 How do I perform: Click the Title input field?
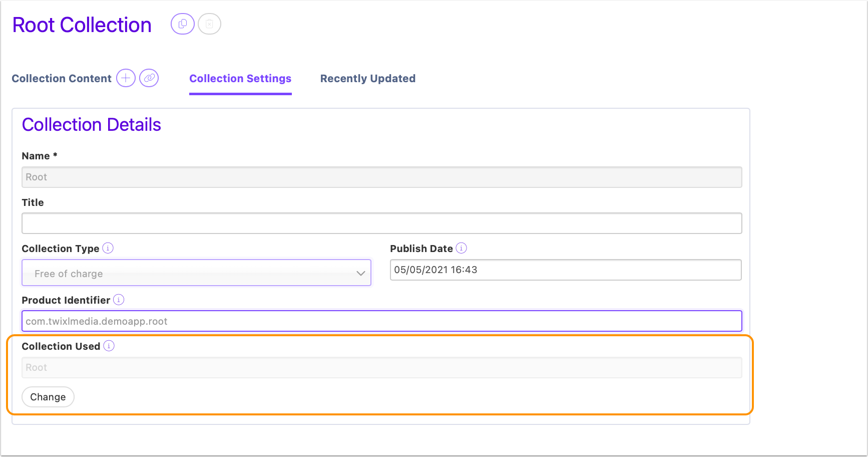[382, 223]
